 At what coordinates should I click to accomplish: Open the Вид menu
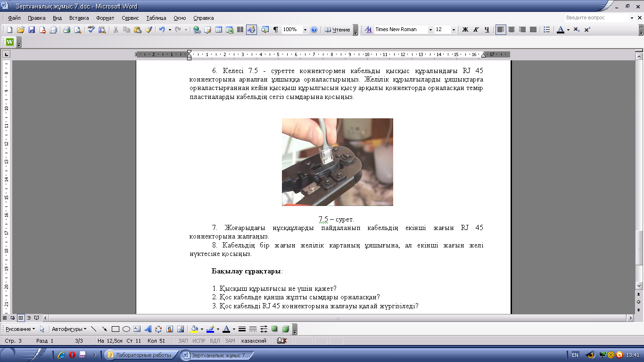[58, 18]
